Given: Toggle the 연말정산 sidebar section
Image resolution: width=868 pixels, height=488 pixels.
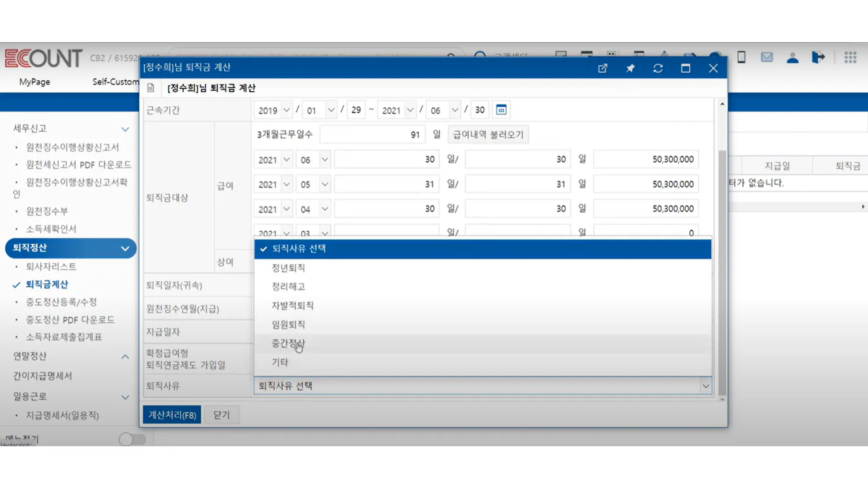Looking at the screenshot, I should pos(125,357).
